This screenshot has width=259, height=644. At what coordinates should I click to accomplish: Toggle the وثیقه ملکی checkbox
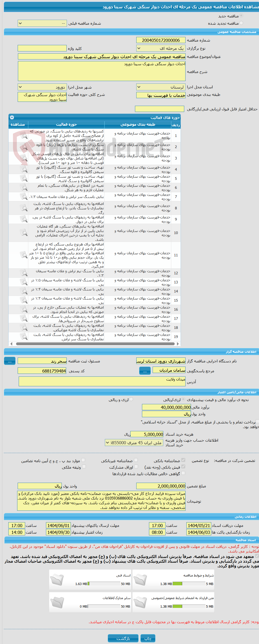pyautogui.click(x=84, y=467)
